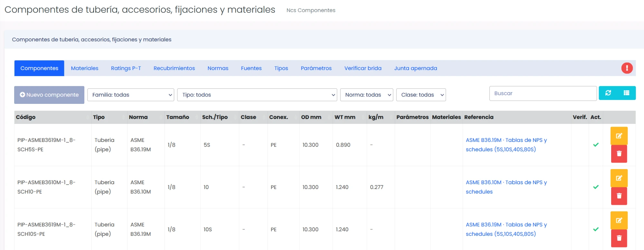
Task: Open the Junta apernada tab
Action: pos(416,68)
